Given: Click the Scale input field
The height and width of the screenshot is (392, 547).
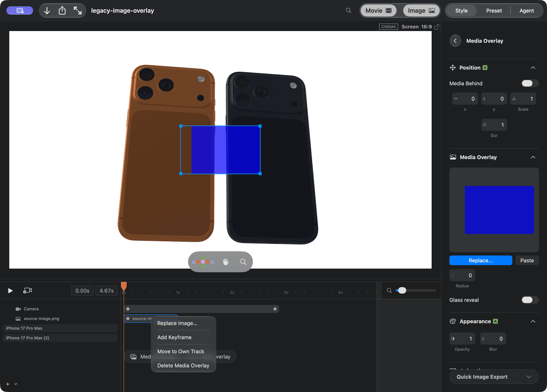Looking at the screenshot, I should pos(523,99).
